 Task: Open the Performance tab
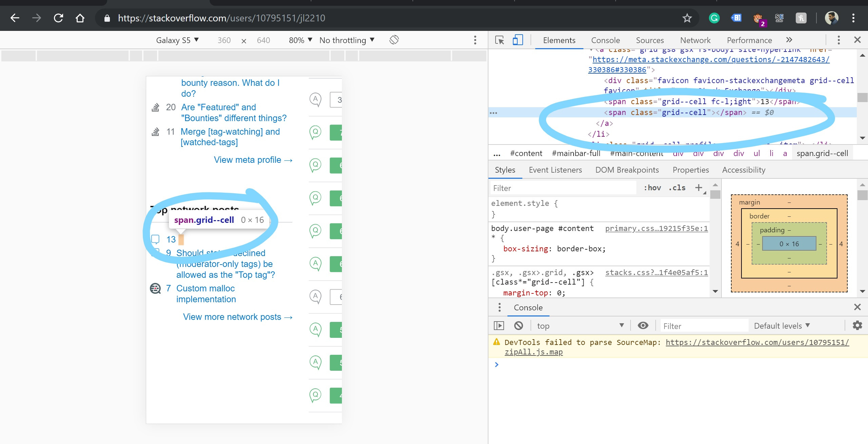[x=749, y=40]
